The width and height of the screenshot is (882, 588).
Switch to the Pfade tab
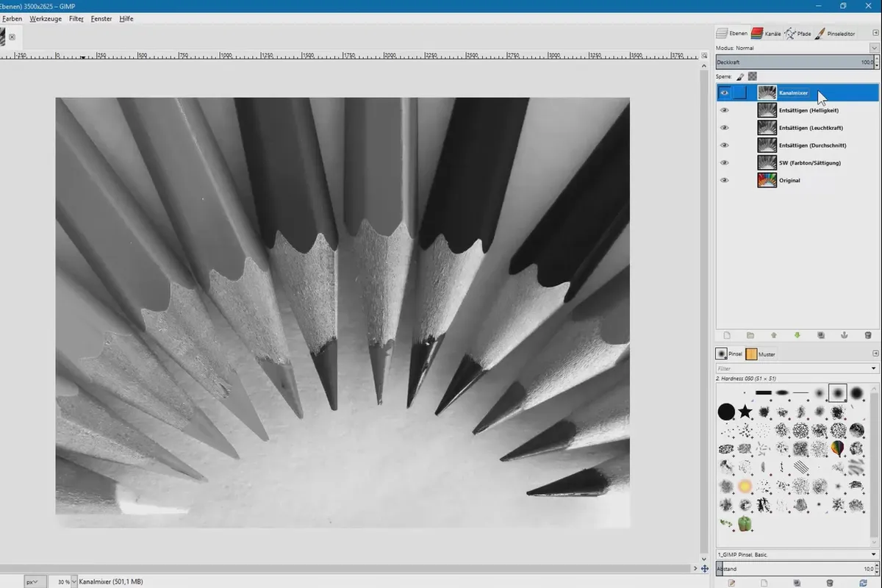click(798, 34)
